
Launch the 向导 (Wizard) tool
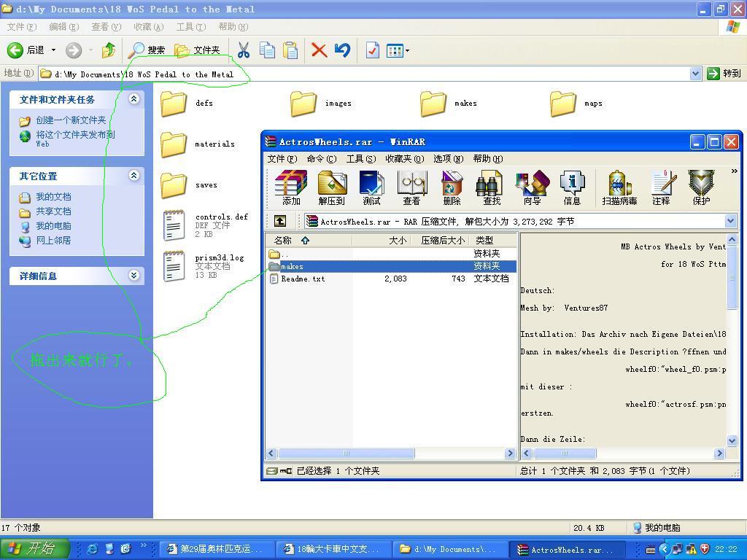point(532,187)
